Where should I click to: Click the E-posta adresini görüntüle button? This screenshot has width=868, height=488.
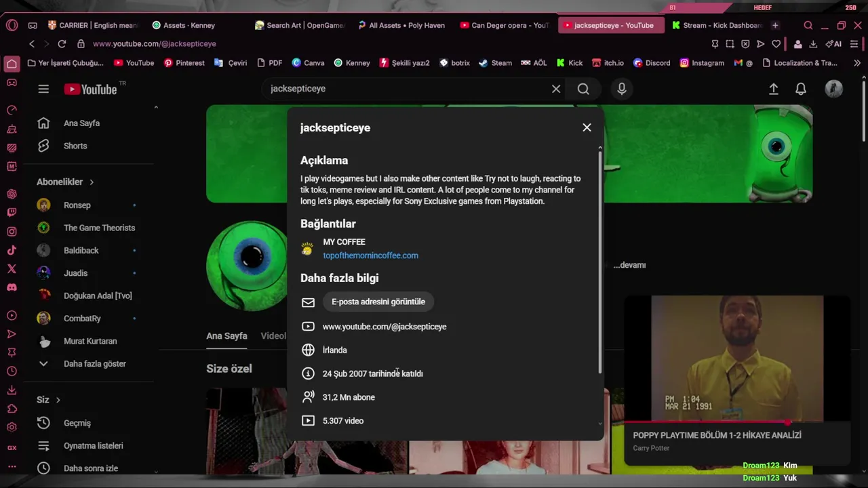(378, 302)
